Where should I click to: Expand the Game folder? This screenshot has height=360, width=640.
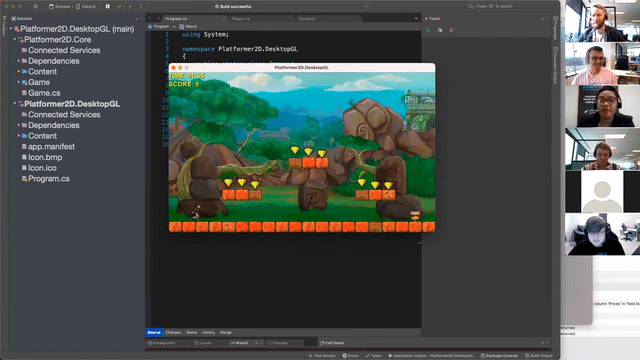[19, 82]
